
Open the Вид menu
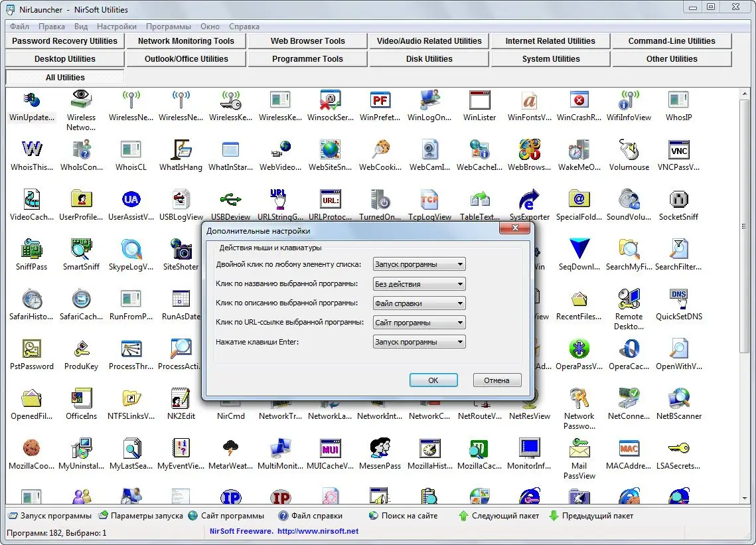tap(81, 27)
